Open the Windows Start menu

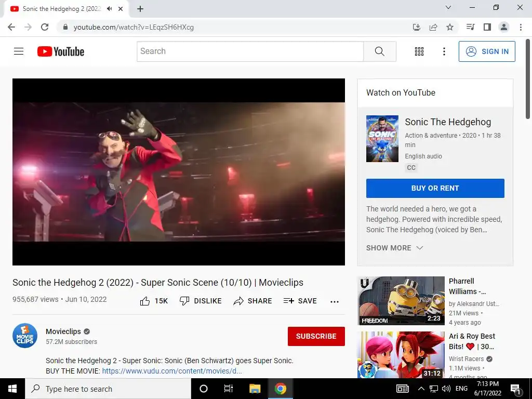[12, 389]
